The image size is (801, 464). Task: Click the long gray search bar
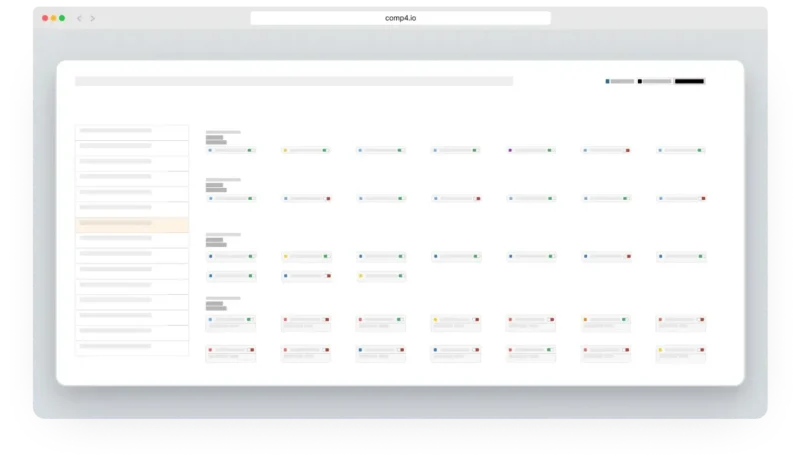(294, 81)
